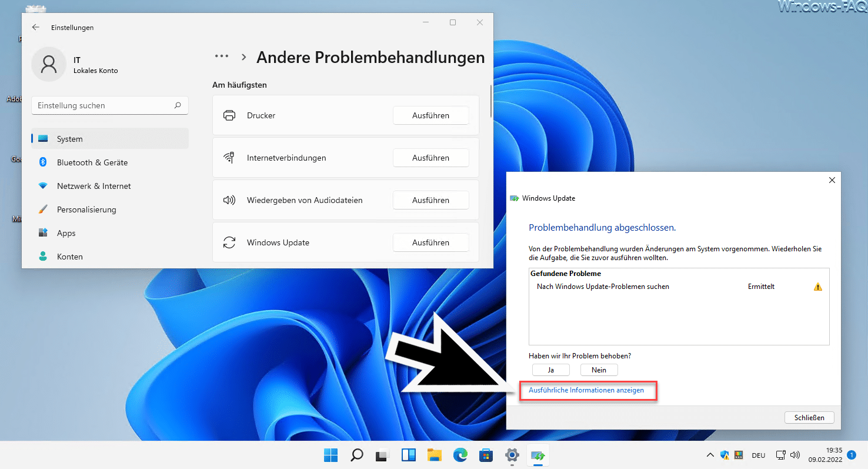The width and height of the screenshot is (868, 469).
Task: Open Ausführliche Informationen anzeigen link
Action: point(586,390)
